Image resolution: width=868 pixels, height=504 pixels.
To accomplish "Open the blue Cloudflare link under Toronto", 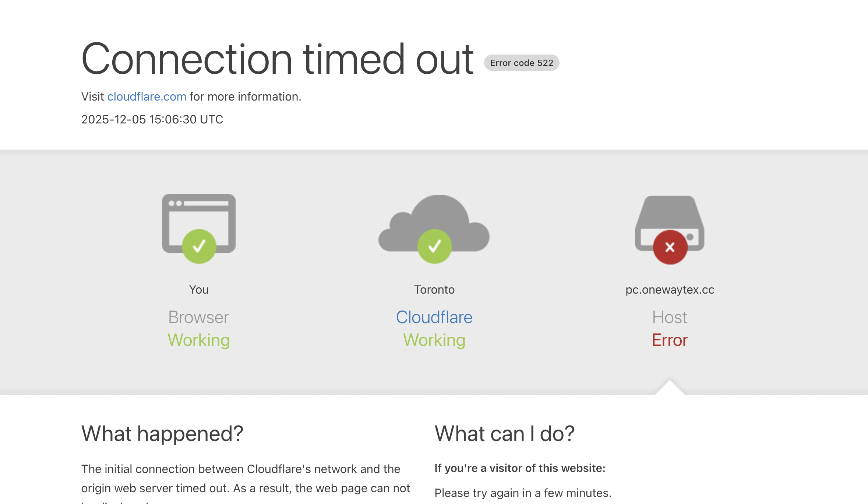I will point(434,317).
